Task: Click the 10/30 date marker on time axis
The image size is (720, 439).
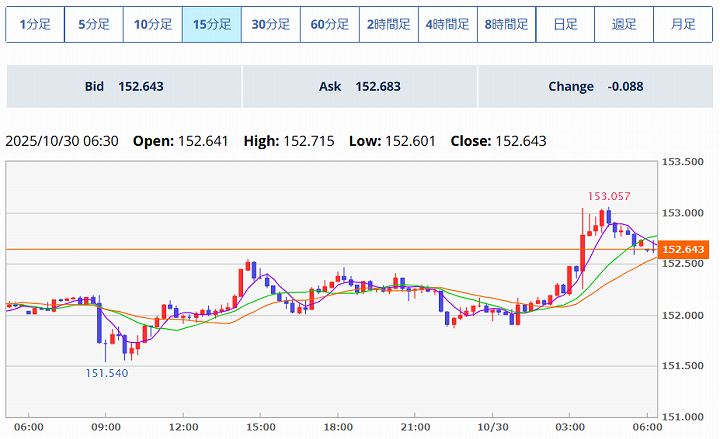Action: pyautogui.click(x=492, y=426)
